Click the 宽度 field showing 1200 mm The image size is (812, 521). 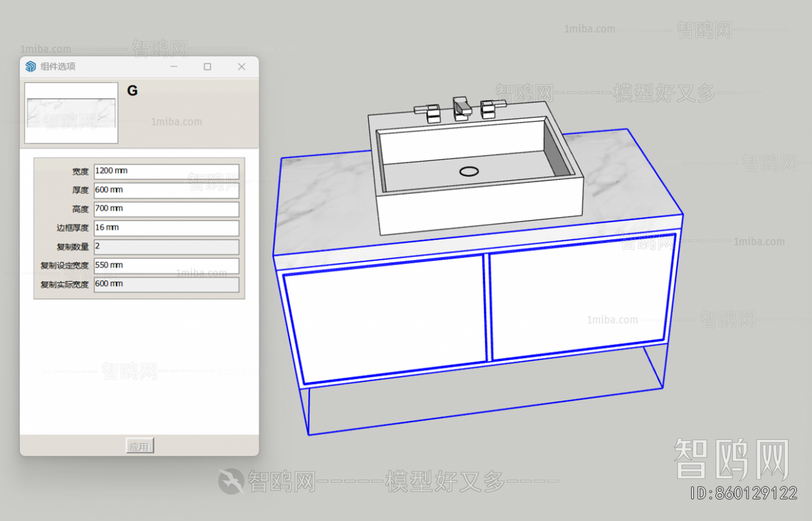(x=166, y=171)
